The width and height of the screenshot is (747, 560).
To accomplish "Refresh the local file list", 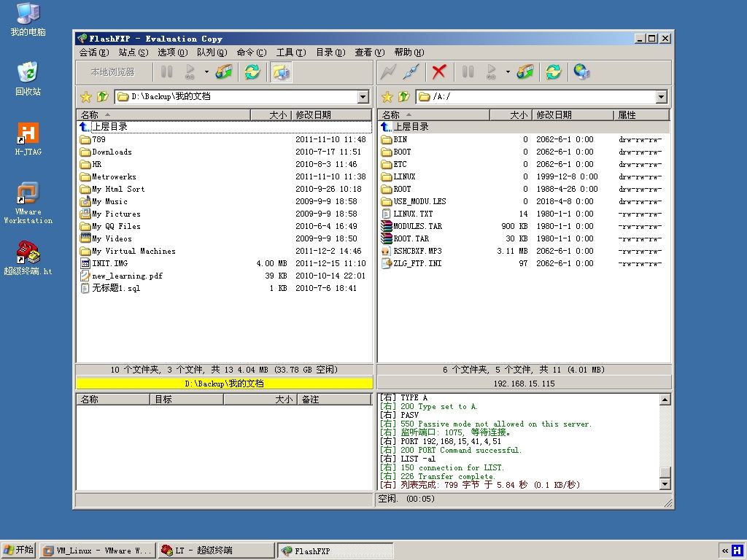I will click(x=252, y=72).
